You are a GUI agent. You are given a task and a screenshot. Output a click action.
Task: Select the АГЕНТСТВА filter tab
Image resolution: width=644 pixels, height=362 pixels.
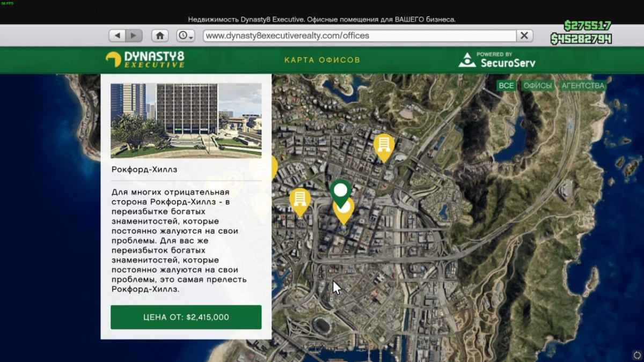tap(583, 86)
